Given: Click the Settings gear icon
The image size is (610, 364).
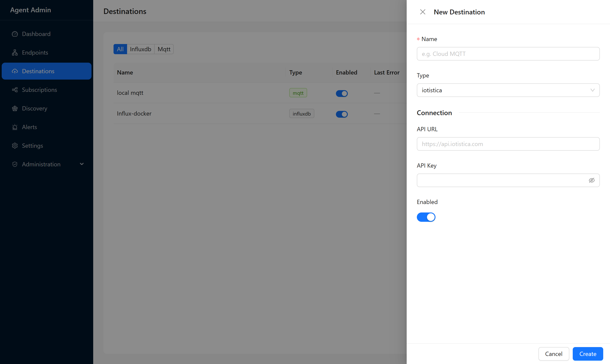Looking at the screenshot, I should (x=15, y=146).
